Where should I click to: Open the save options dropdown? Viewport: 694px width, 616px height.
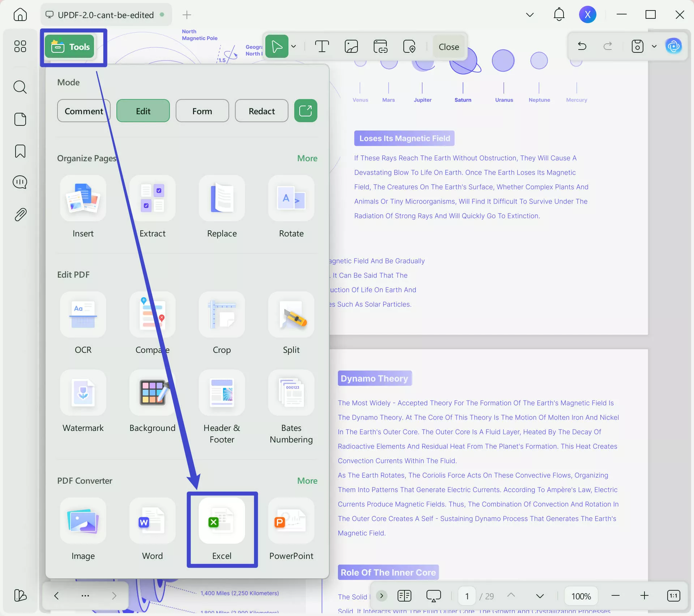[654, 46]
